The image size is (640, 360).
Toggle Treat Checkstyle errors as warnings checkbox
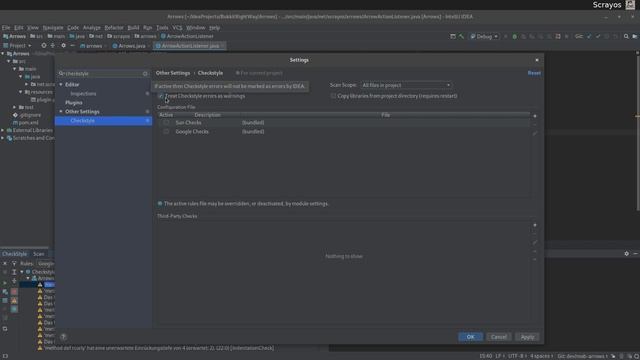point(161,96)
